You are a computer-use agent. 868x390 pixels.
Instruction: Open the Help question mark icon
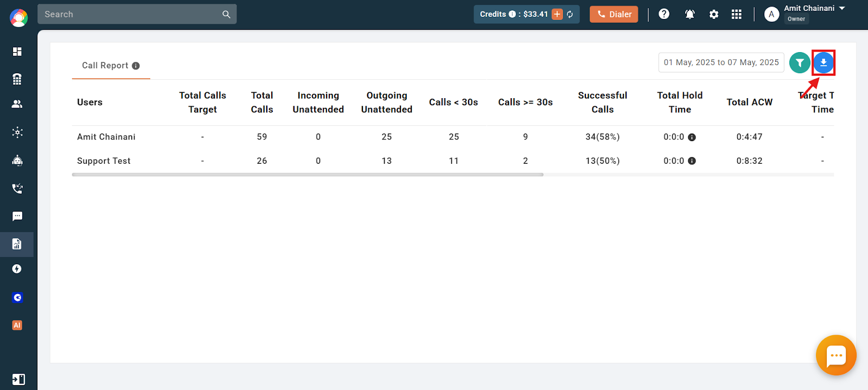click(x=664, y=14)
